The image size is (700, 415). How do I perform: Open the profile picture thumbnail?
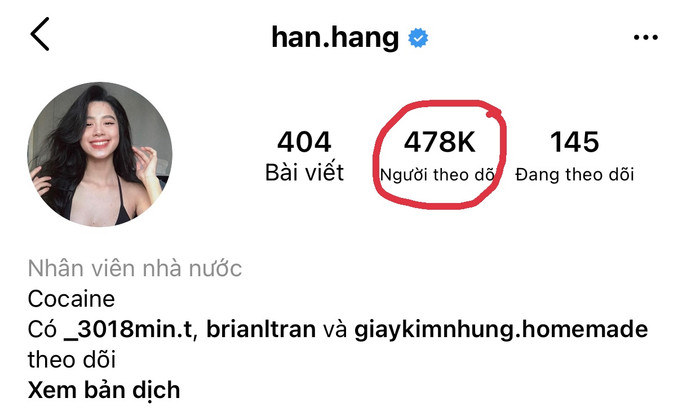click(100, 154)
